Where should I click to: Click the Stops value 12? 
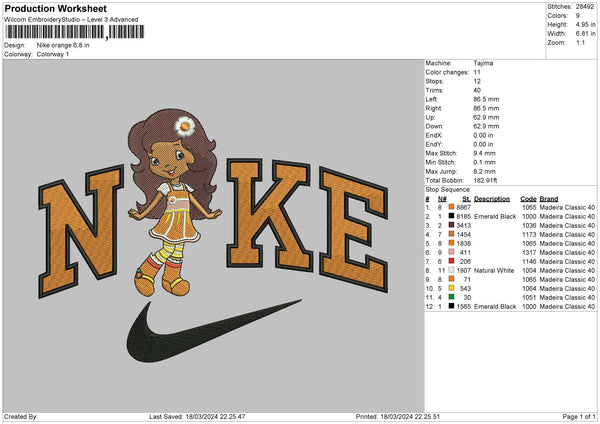tap(477, 81)
